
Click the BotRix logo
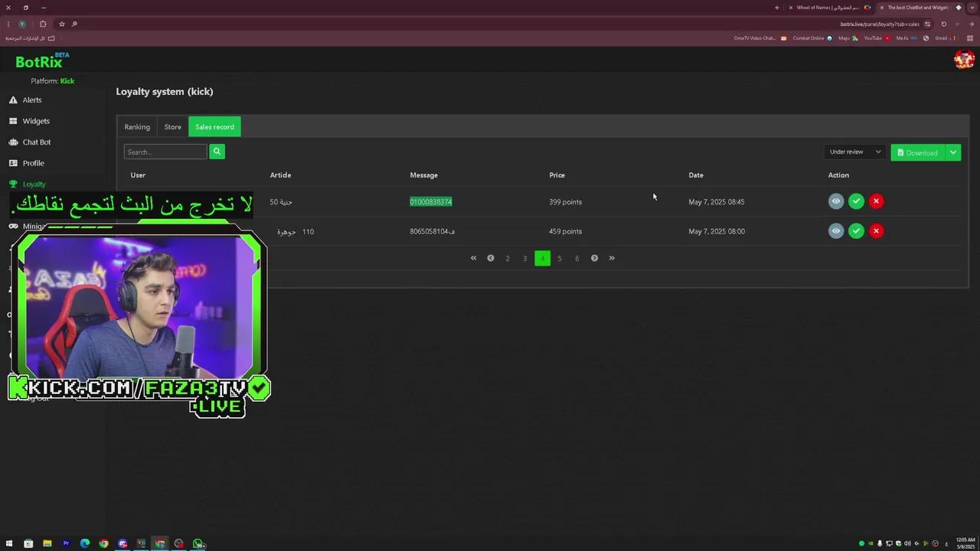(x=42, y=61)
